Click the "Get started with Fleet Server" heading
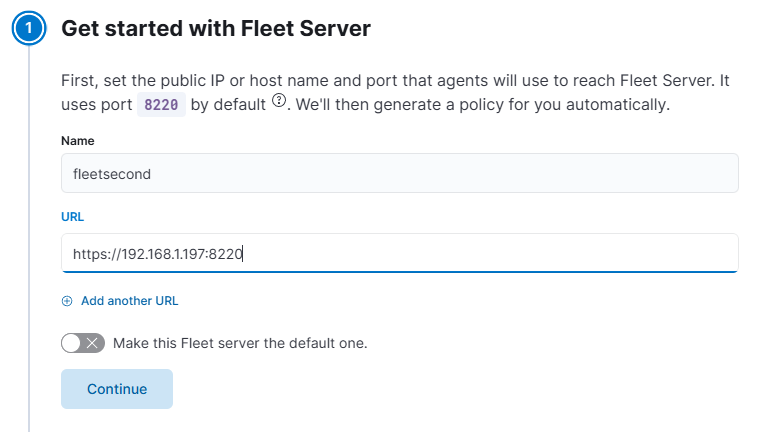 tap(216, 29)
